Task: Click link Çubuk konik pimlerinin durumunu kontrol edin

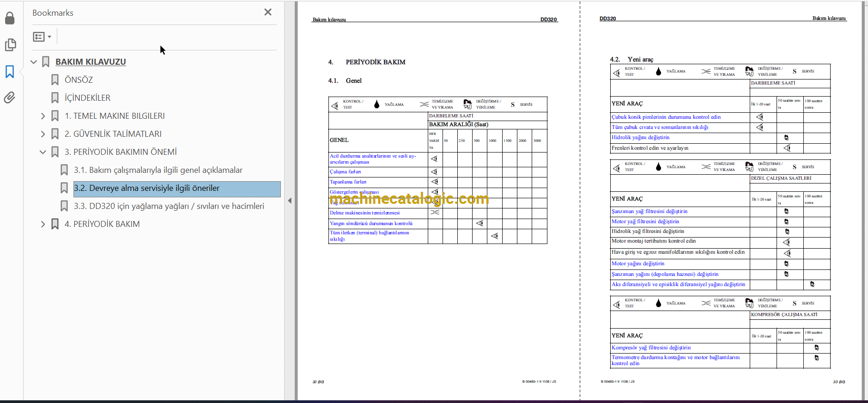Action: click(x=666, y=117)
